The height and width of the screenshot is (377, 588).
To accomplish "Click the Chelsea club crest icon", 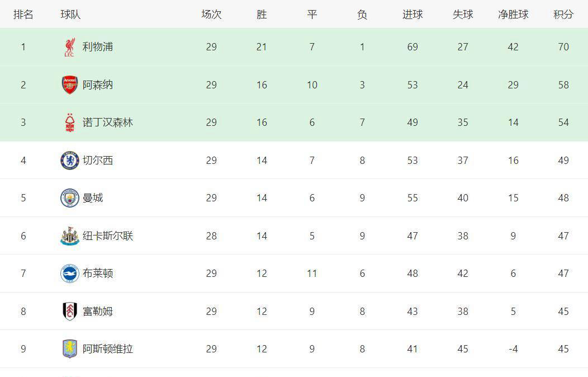I will pyautogui.click(x=69, y=161).
